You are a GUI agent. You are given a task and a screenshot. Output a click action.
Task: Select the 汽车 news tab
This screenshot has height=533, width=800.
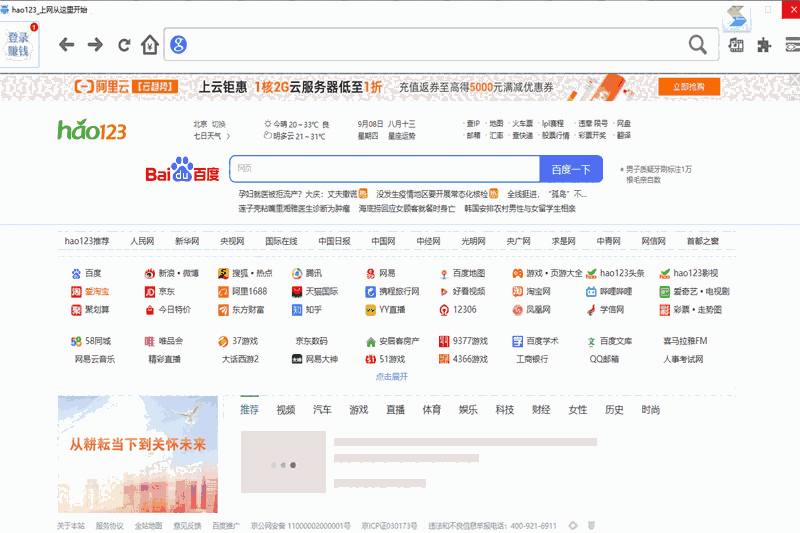pos(322,410)
